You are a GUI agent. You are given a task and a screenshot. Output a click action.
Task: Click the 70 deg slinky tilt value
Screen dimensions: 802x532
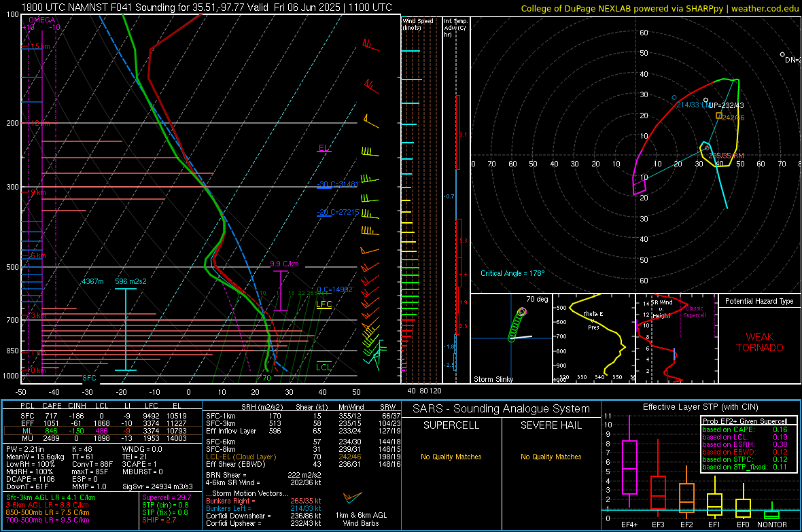click(x=537, y=299)
